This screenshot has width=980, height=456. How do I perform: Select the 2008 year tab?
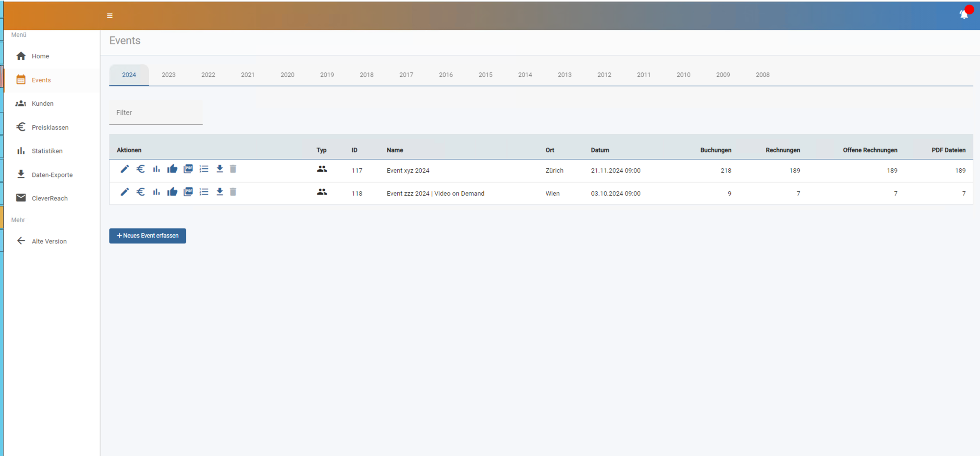(x=762, y=75)
